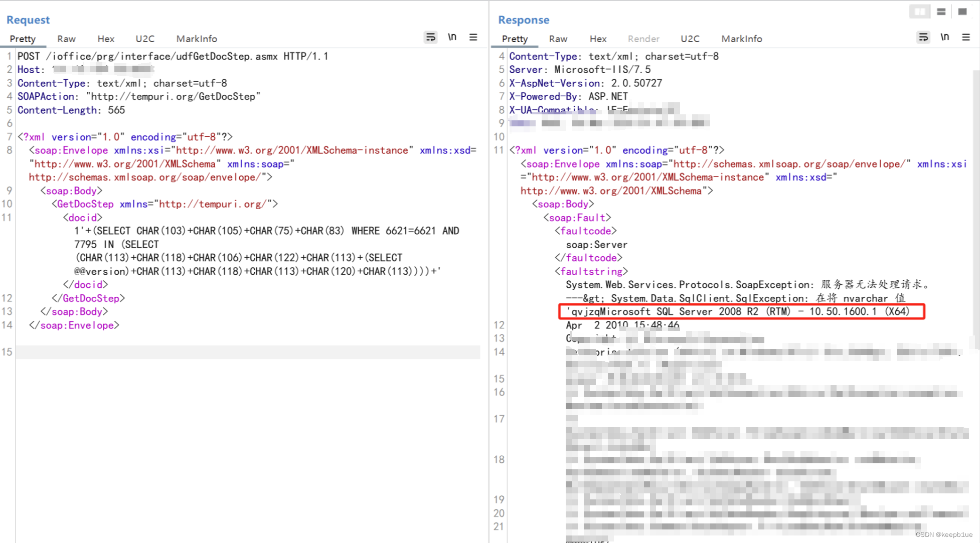Switch to top-bottom split layout icon
This screenshot has width=980, height=543.
click(941, 12)
